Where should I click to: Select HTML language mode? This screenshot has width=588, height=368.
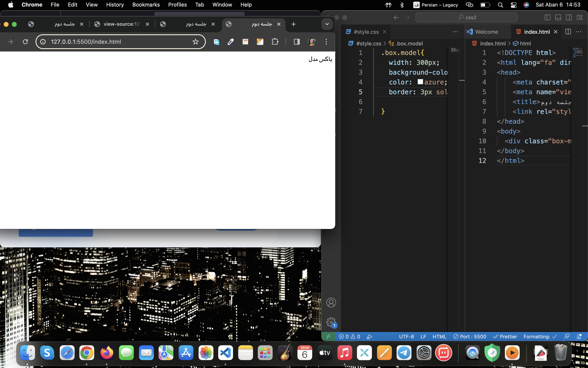tap(439, 337)
